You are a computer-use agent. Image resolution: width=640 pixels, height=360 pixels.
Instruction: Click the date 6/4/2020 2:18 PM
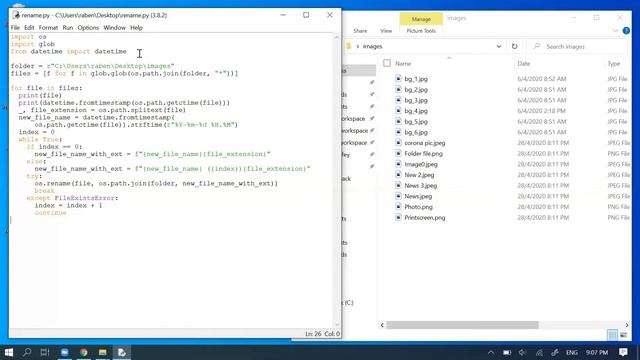click(541, 111)
